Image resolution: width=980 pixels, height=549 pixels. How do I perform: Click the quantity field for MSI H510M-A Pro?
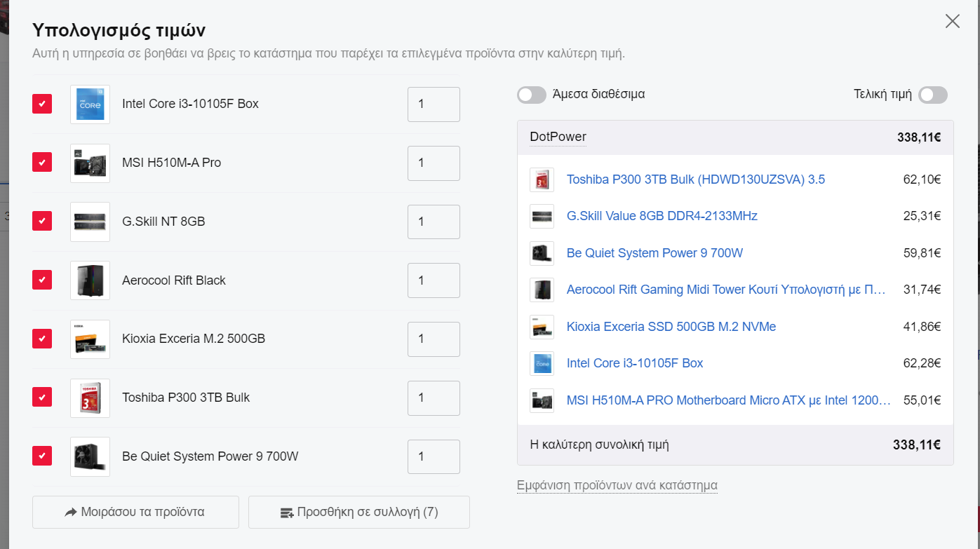click(x=434, y=163)
